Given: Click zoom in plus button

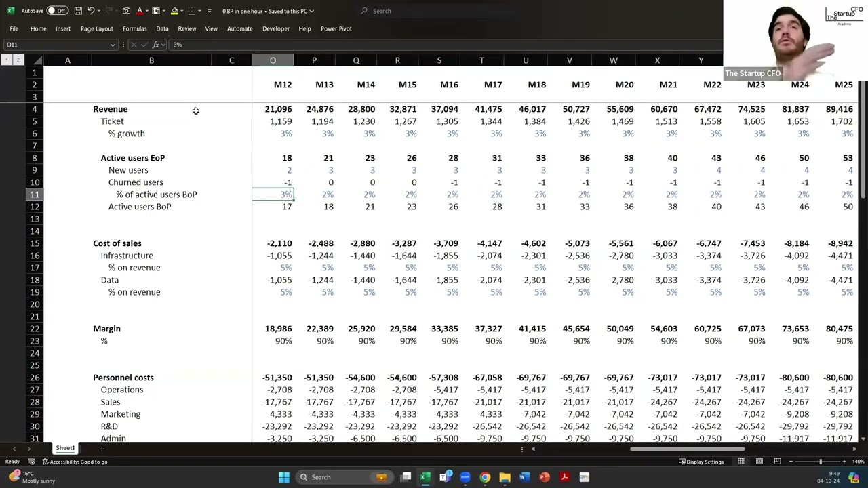Looking at the screenshot, I should coord(844,462).
